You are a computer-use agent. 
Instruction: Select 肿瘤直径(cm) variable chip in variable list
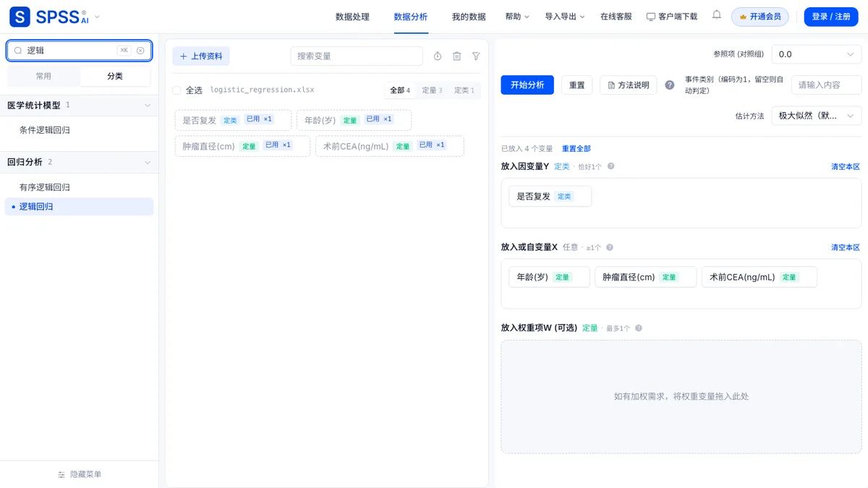242,146
